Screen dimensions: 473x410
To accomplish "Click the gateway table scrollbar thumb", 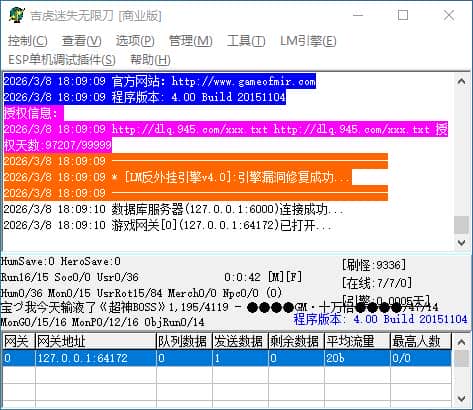I will coord(461,359).
